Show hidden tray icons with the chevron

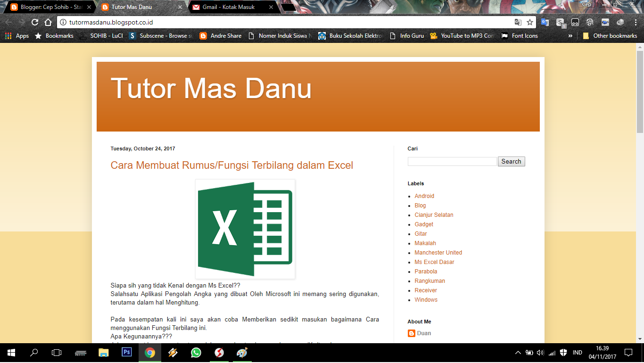[518, 353]
